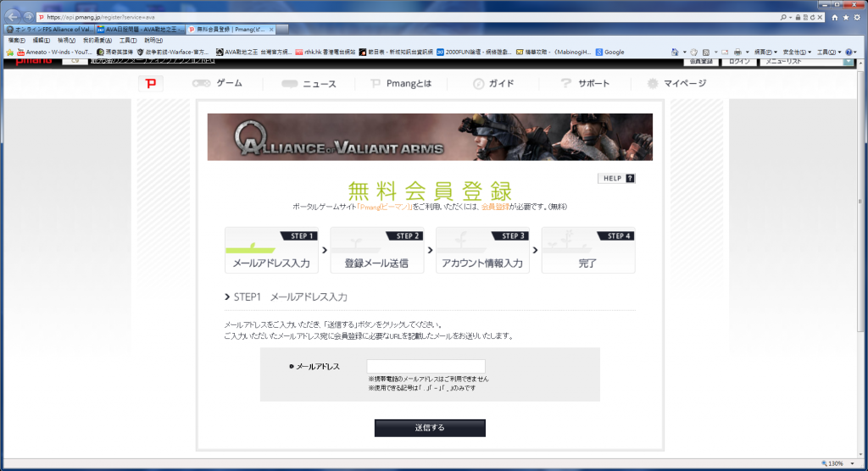Click ガイド in the site navigation

(493, 84)
